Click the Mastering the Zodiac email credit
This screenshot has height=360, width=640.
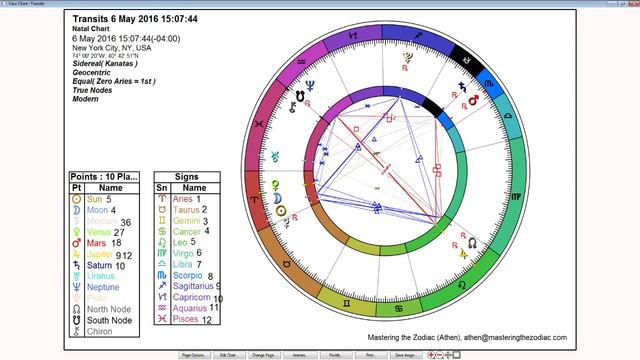click(x=467, y=338)
